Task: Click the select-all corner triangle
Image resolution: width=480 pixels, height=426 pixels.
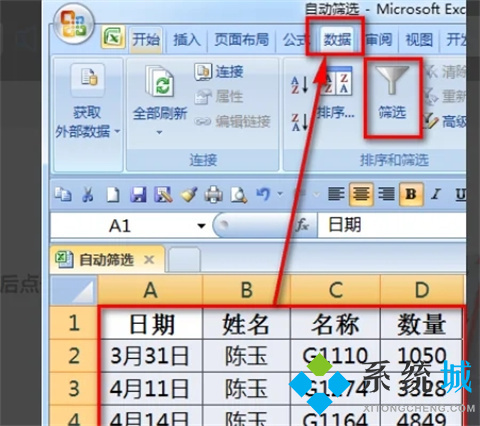Action: point(73,289)
